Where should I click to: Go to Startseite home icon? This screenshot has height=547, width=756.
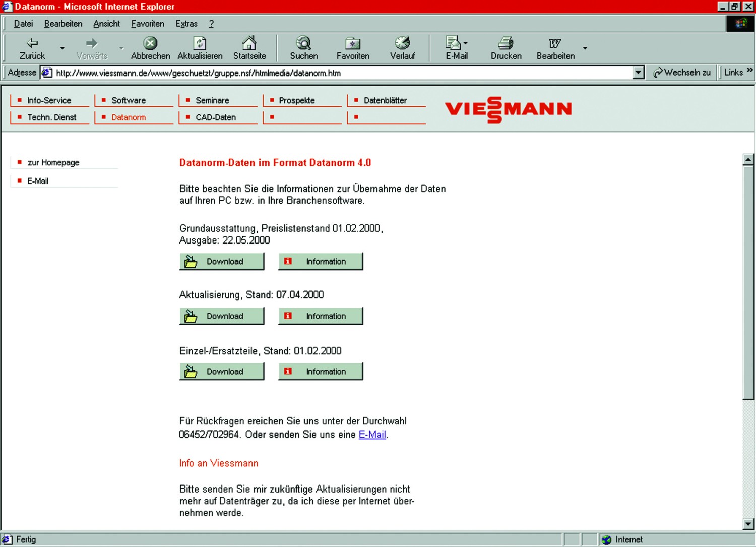coord(249,48)
